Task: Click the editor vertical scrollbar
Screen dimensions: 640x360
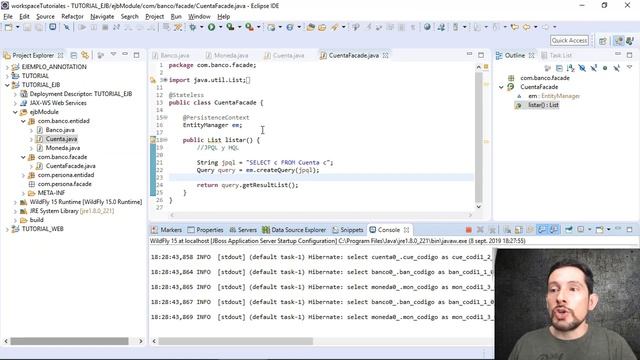Action: (x=479, y=137)
